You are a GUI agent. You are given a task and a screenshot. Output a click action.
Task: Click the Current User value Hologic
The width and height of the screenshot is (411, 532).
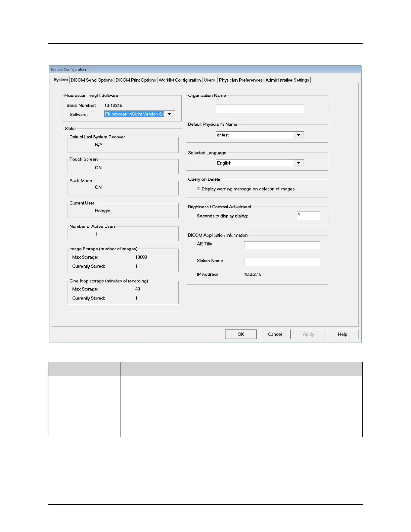click(102, 211)
